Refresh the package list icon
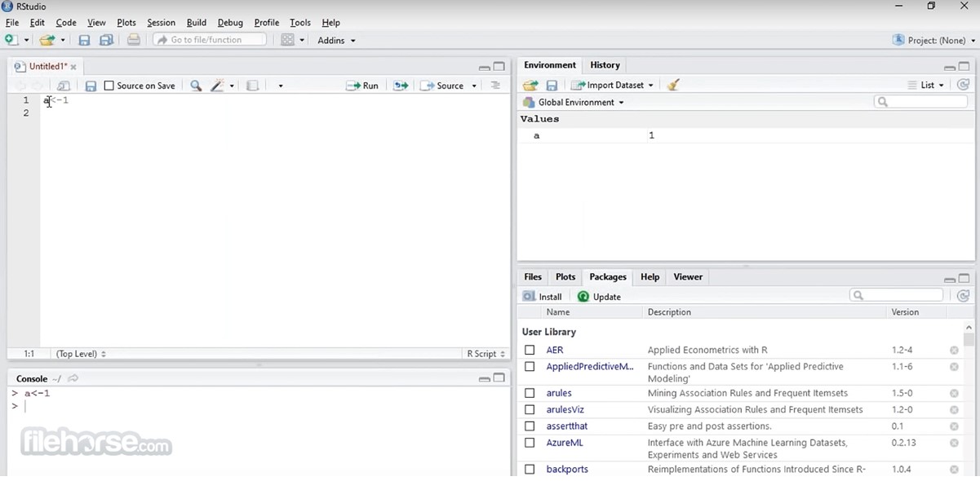 964,296
